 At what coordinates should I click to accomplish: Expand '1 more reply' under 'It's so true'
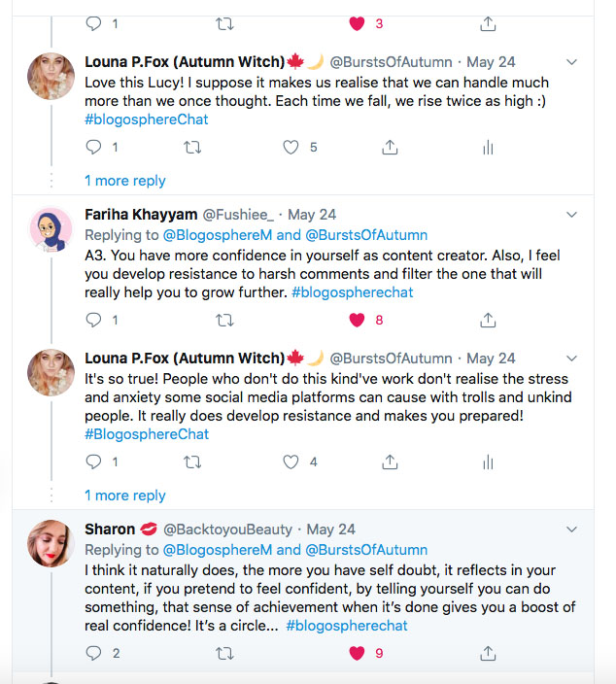124,496
